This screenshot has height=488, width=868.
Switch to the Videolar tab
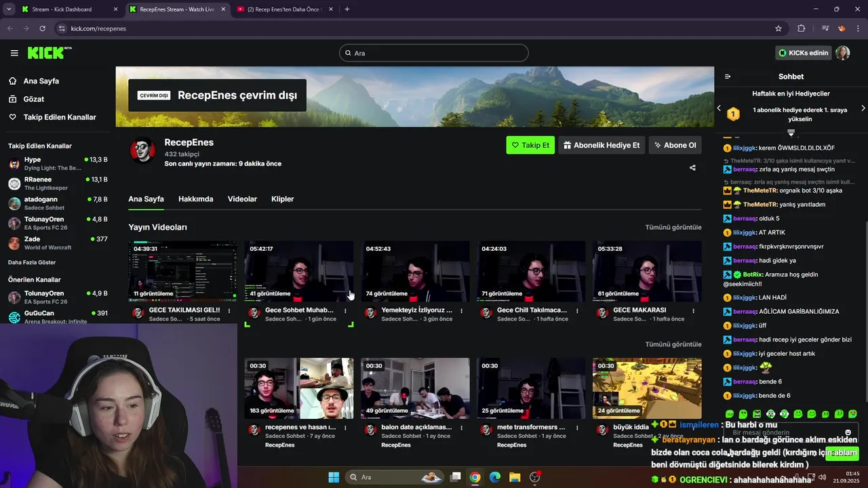coord(242,199)
